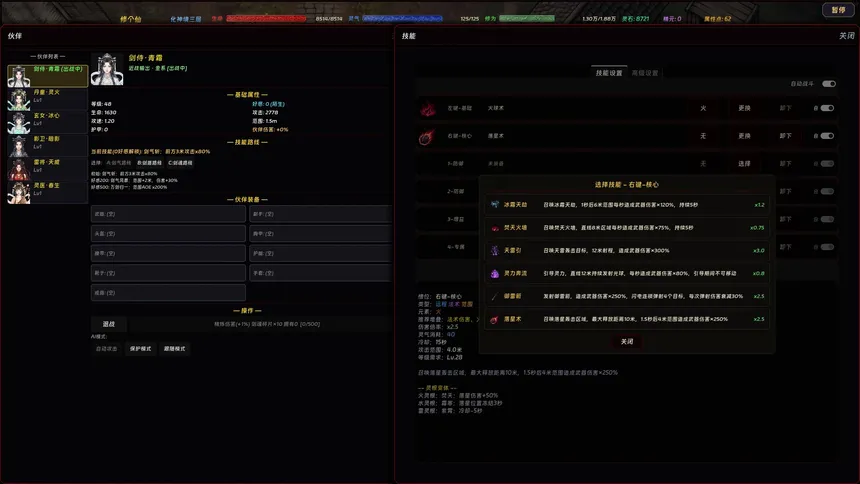This screenshot has width=860, height=484.
Task: Click the large 剑侍·青霜 portrait in the detail panel
Action: coord(107,70)
